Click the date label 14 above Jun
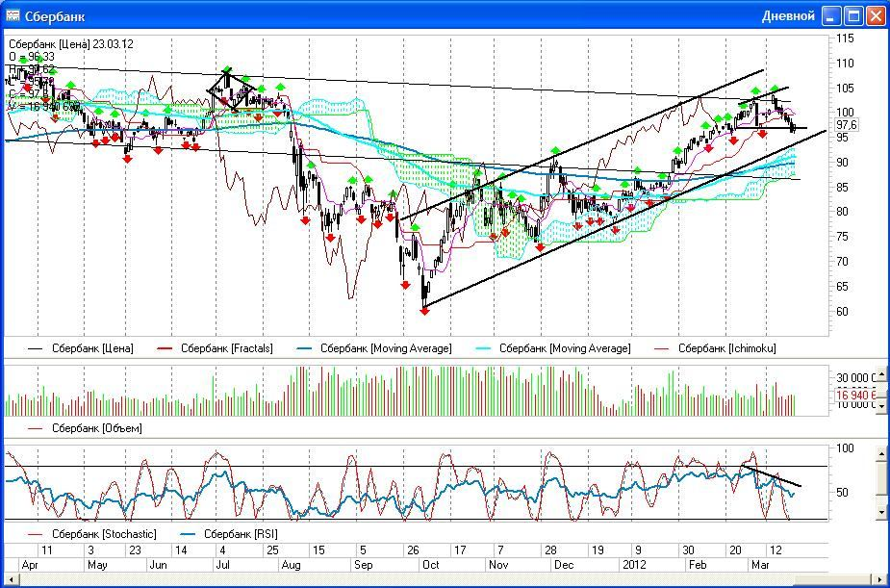The height and width of the screenshot is (588, 890). [181, 550]
